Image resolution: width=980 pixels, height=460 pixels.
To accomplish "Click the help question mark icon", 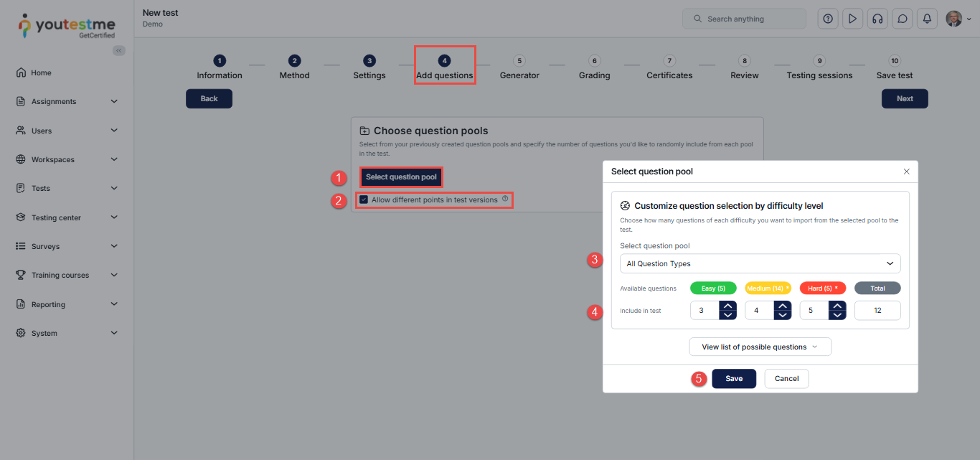I will [x=828, y=19].
